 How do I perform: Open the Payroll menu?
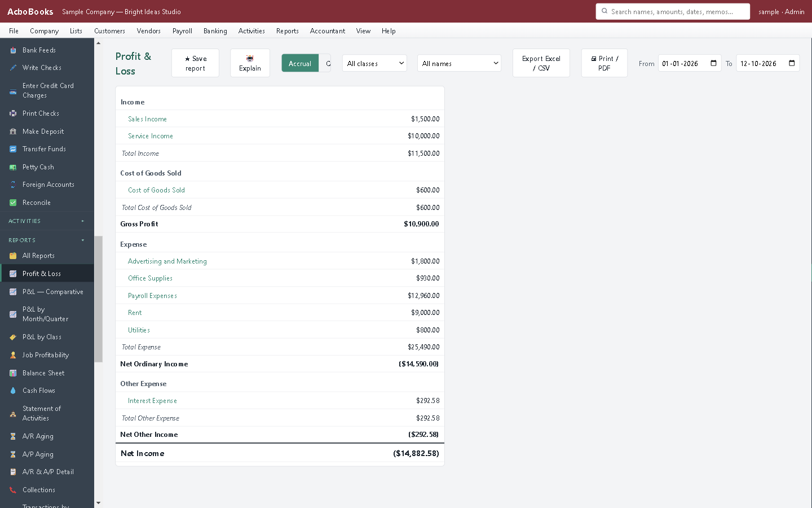point(182,31)
